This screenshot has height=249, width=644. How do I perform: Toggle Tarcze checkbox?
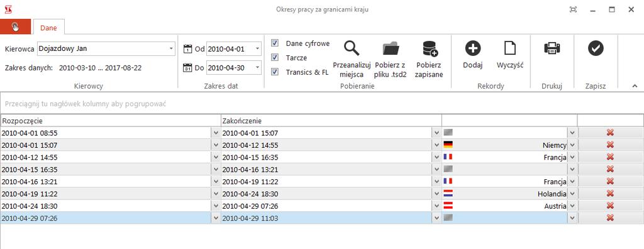pyautogui.click(x=275, y=57)
